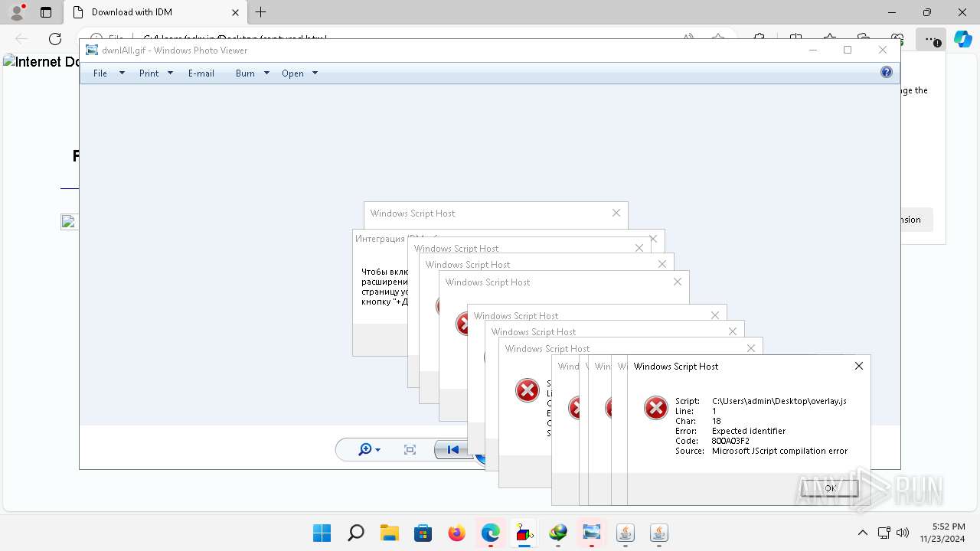
Task: Open Windows taskbar Search
Action: 356,533
